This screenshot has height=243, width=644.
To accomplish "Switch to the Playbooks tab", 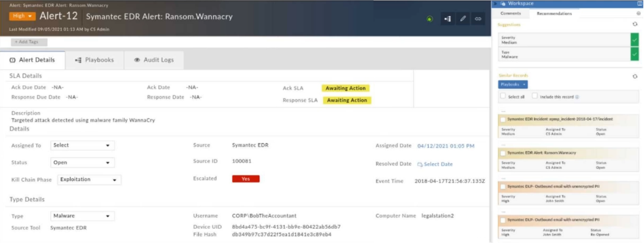I will 94,60.
